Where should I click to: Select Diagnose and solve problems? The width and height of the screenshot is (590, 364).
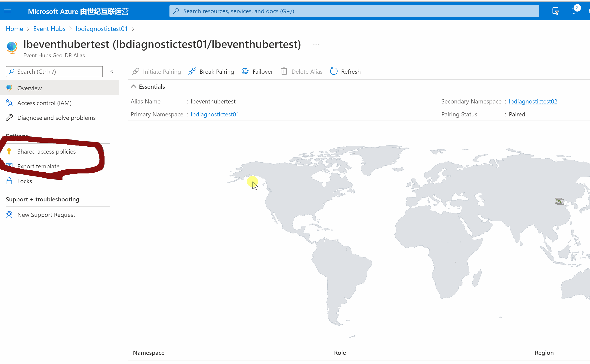(56, 118)
